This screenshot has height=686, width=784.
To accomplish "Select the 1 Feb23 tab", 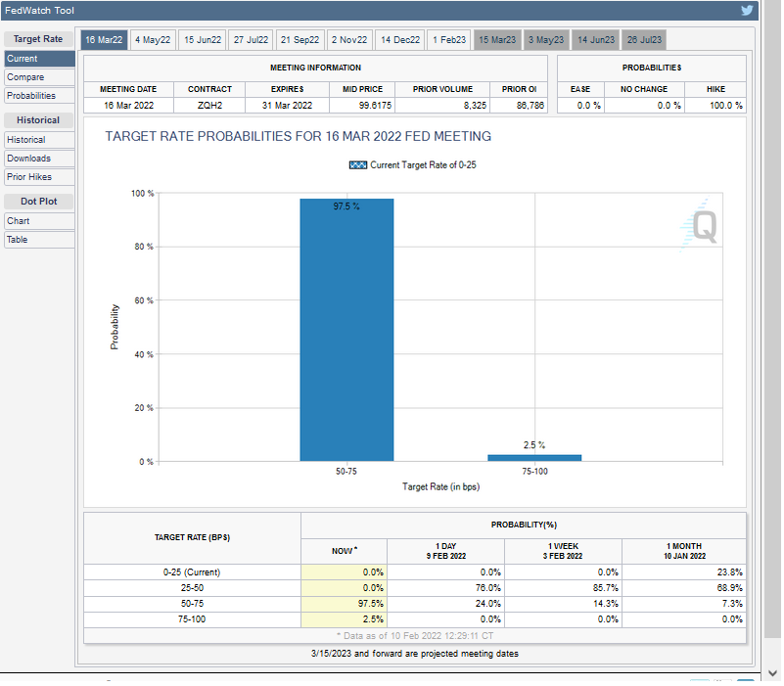I will pyautogui.click(x=449, y=40).
